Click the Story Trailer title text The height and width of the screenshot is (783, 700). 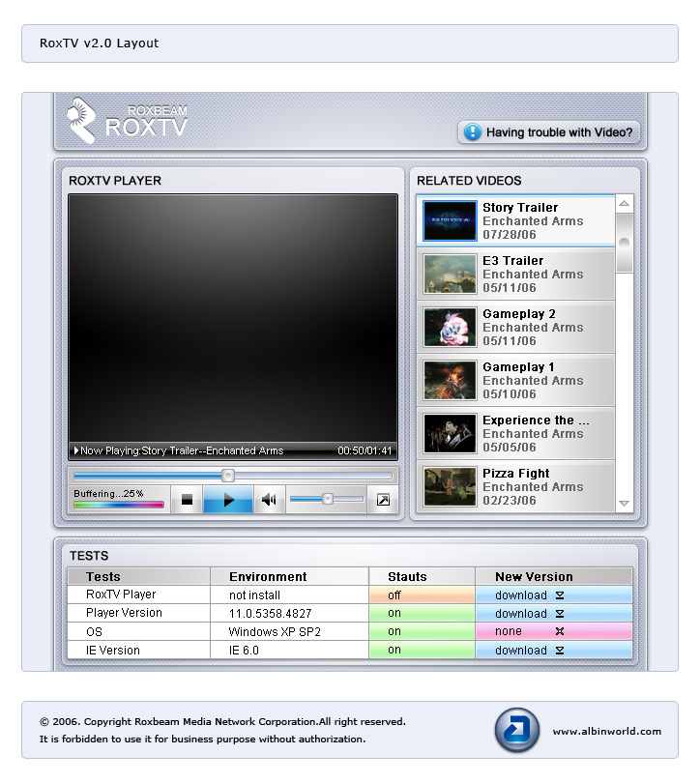click(520, 208)
